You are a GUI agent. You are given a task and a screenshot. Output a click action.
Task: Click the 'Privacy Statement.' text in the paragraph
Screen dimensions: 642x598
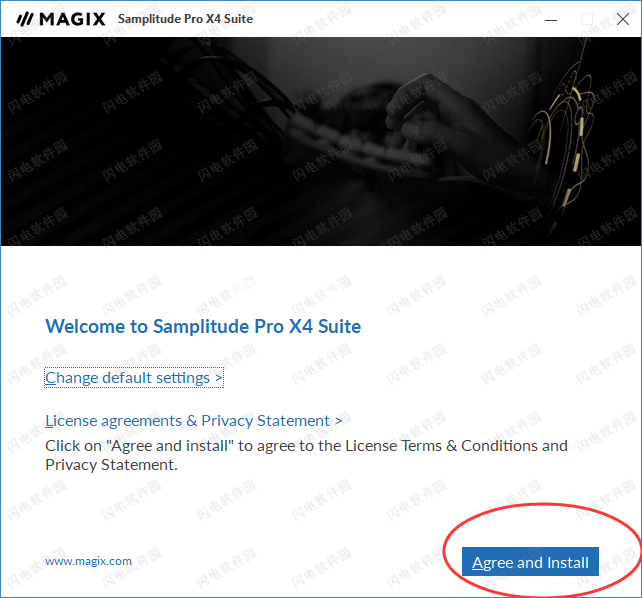click(111, 465)
